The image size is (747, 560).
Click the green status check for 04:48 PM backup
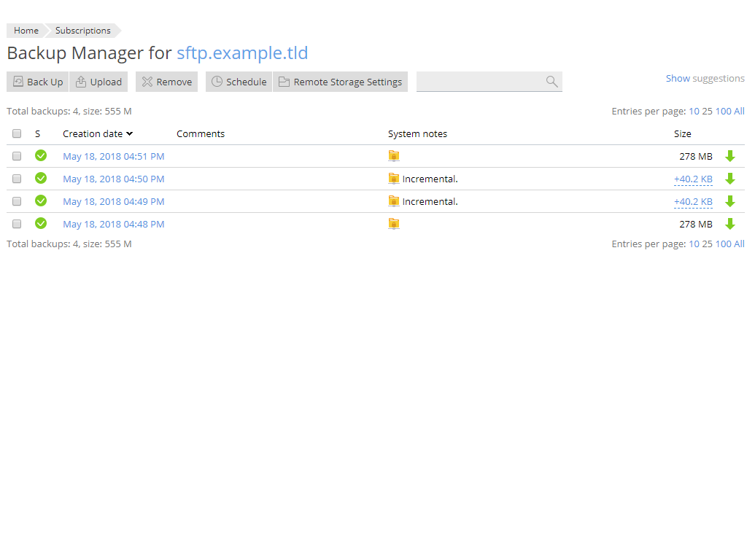(x=41, y=223)
